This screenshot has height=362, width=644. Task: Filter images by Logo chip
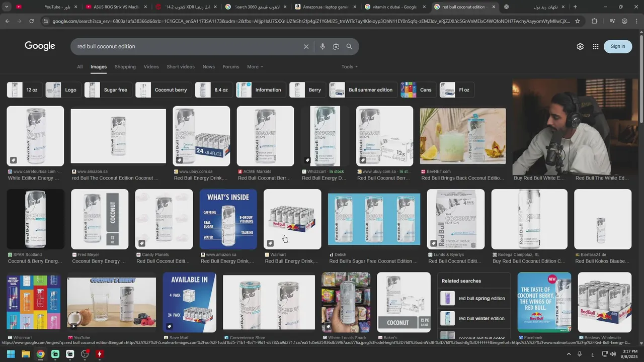pos(63,90)
